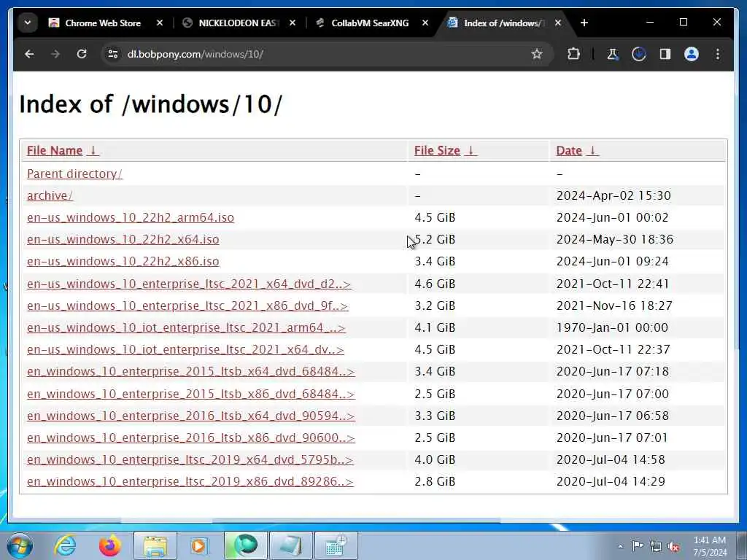
Task: Download enterprise 2015 ltsb x64 dvd ISO
Action: coord(191,371)
